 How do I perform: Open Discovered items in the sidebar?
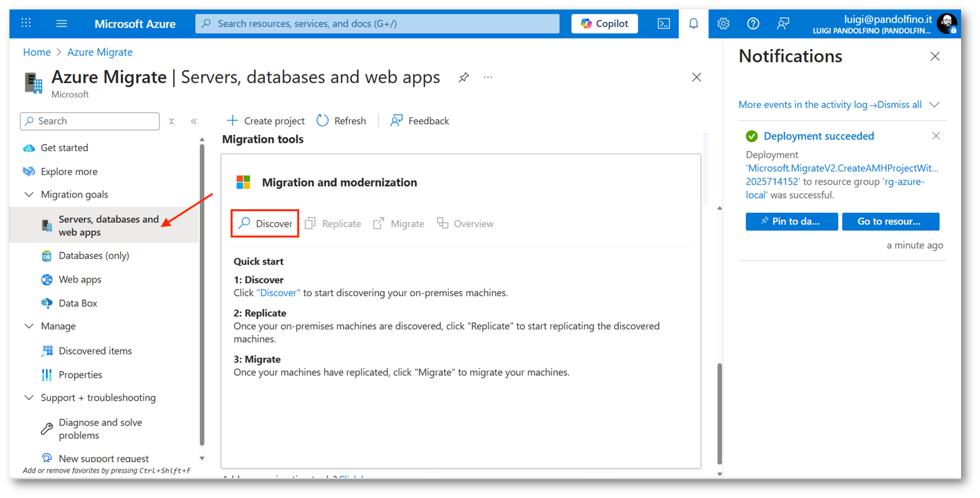(95, 351)
